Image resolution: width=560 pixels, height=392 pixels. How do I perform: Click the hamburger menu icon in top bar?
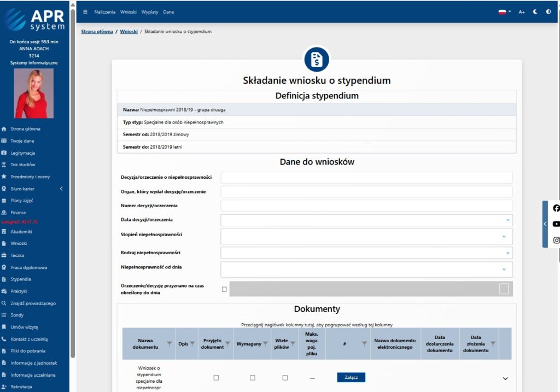pos(85,11)
